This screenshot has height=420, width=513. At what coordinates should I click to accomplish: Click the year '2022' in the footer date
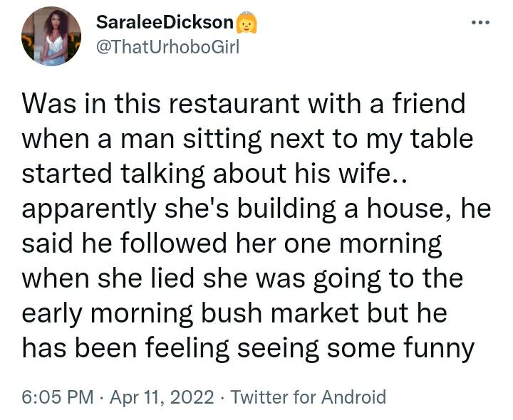pos(194,397)
